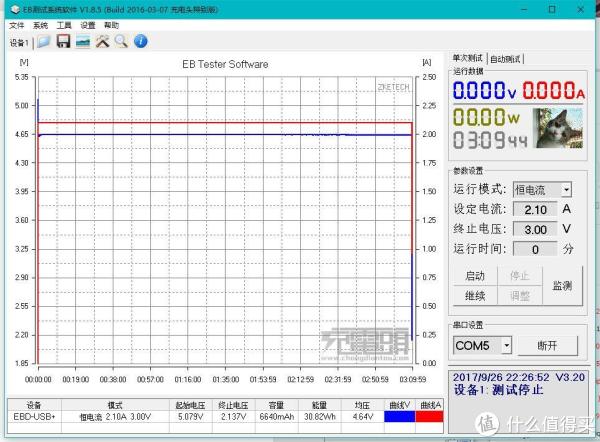Click the 00.00W power readout
This screenshot has height=442, width=600.
[486, 117]
